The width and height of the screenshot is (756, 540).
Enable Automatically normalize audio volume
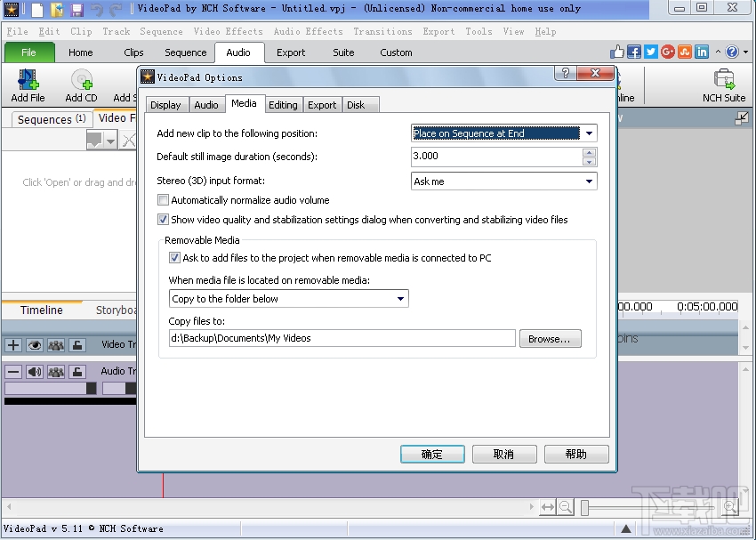coord(163,199)
